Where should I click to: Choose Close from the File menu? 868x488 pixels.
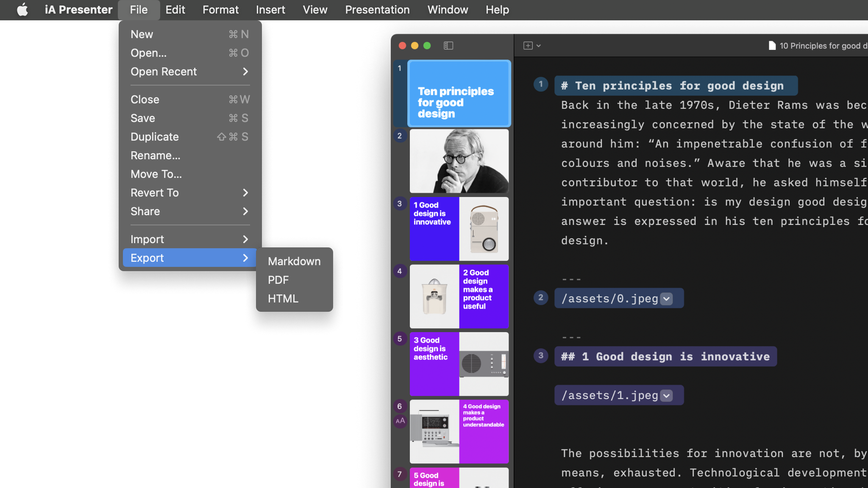click(x=190, y=100)
